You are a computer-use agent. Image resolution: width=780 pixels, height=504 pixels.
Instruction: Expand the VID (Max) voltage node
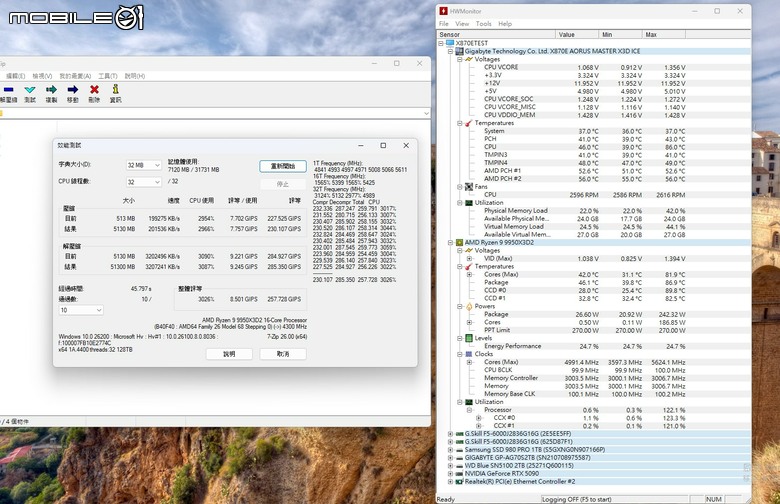pos(469,258)
